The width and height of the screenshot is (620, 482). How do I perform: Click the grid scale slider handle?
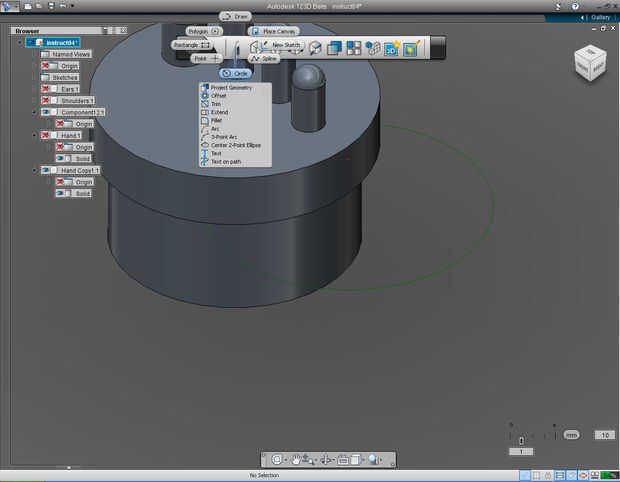(x=521, y=440)
